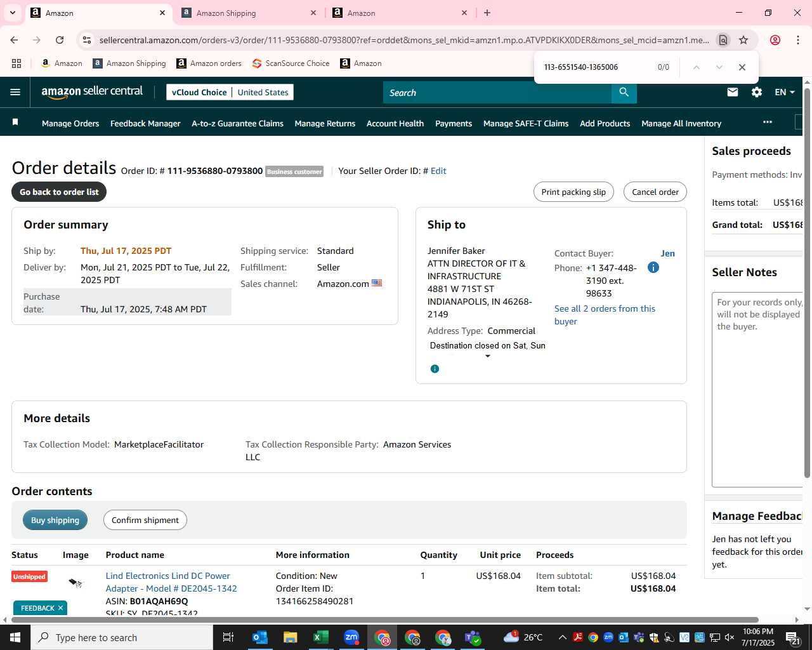This screenshot has width=812, height=650.
Task: Open Feedback Manager menu
Action: [145, 123]
